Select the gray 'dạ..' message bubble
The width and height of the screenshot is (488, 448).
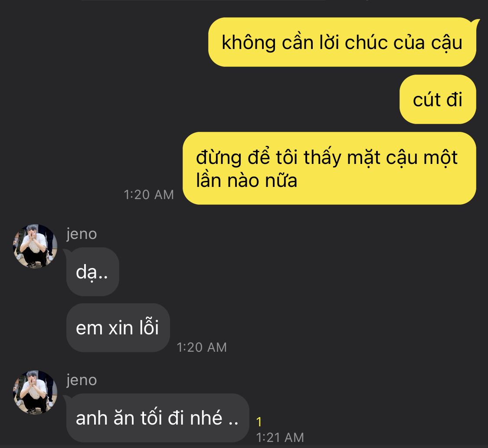(x=93, y=271)
